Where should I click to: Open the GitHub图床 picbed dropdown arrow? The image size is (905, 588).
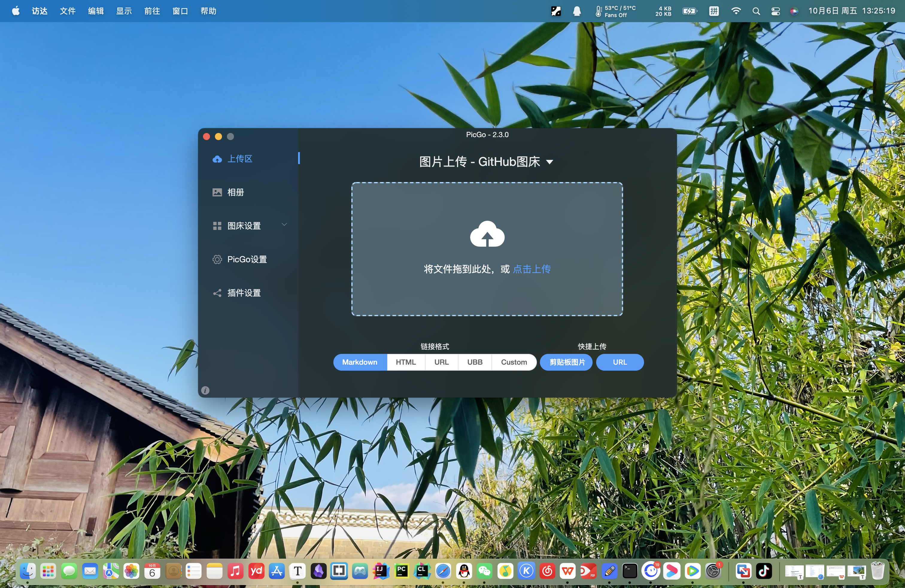tap(549, 162)
